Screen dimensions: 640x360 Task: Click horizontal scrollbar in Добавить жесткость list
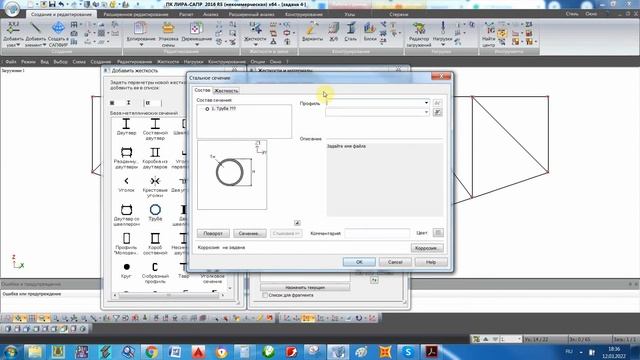pyautogui.click(x=169, y=295)
